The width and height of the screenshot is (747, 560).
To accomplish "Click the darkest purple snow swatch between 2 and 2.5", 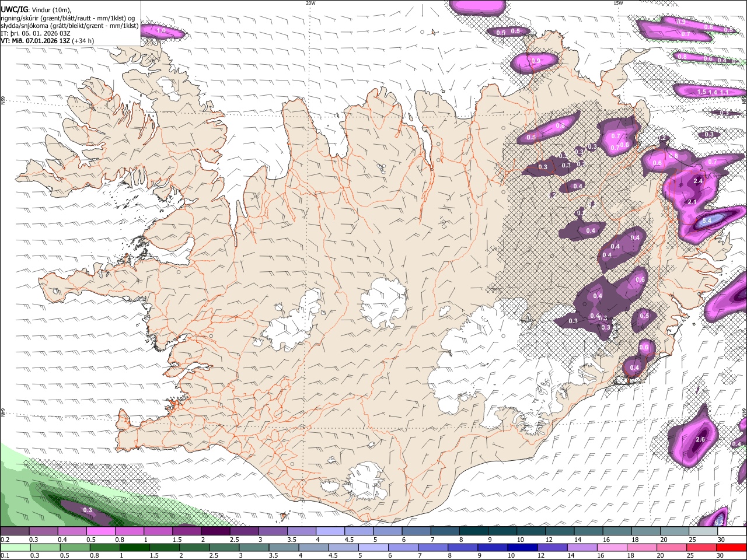I will [x=215, y=531].
